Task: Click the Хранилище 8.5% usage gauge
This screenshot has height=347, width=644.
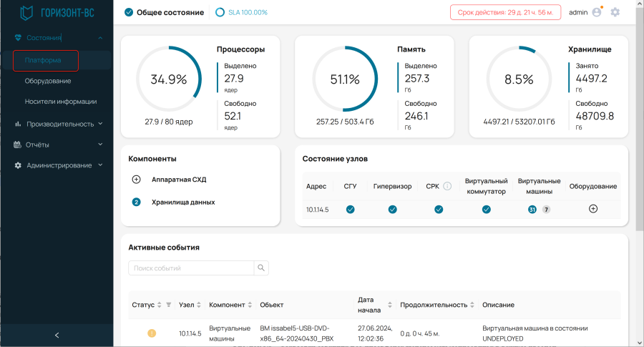Action: (x=519, y=79)
